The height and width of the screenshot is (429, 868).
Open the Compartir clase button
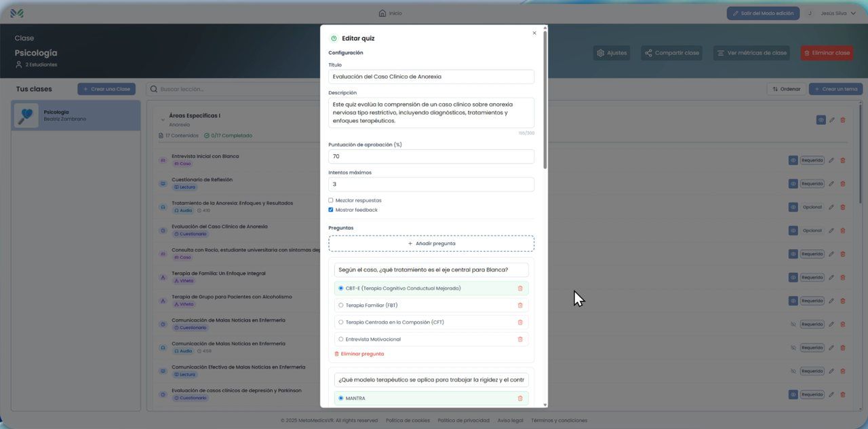tap(671, 53)
